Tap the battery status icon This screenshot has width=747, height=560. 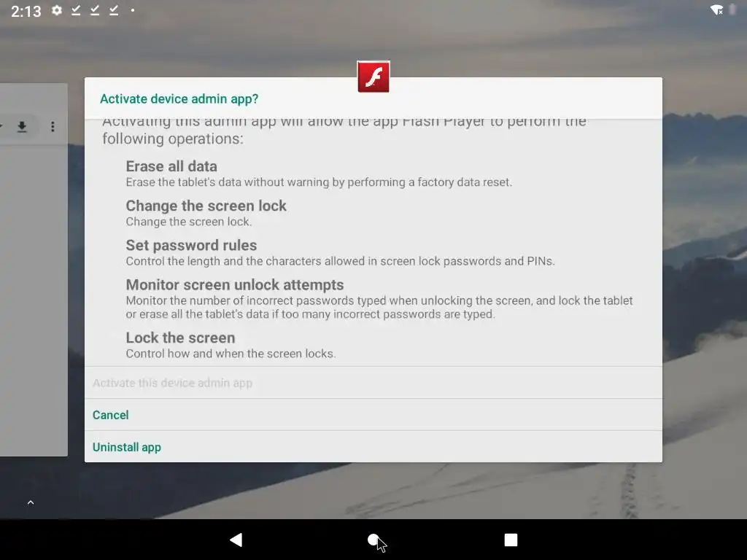[x=732, y=10]
